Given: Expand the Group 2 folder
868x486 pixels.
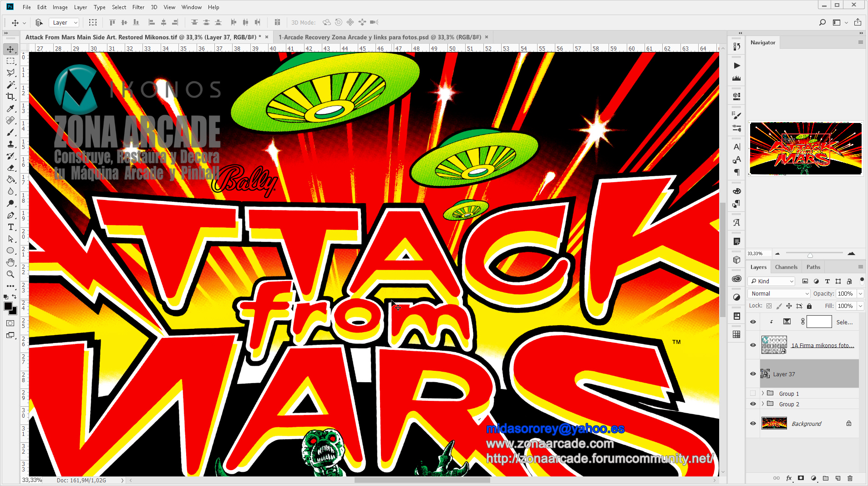Looking at the screenshot, I should pos(763,404).
